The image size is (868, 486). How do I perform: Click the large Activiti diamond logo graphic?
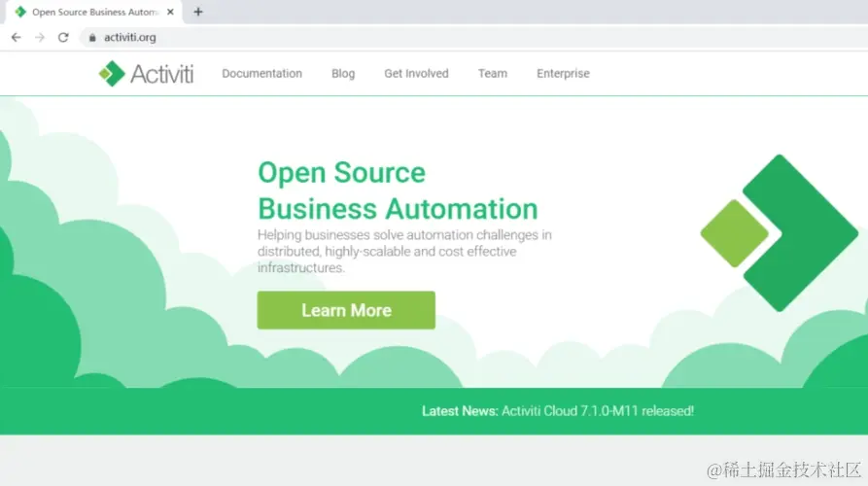780,233
